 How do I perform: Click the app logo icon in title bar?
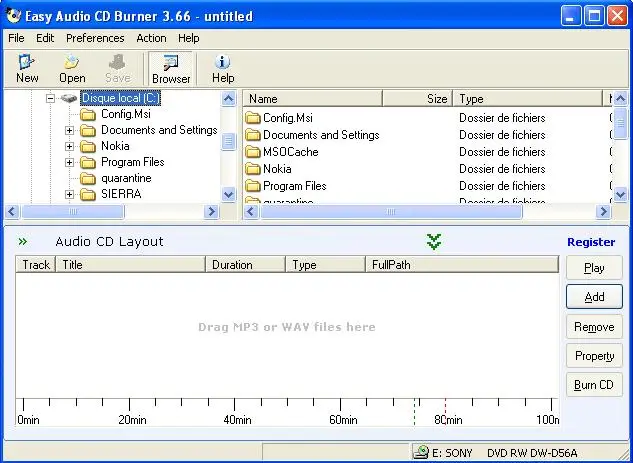coord(13,15)
